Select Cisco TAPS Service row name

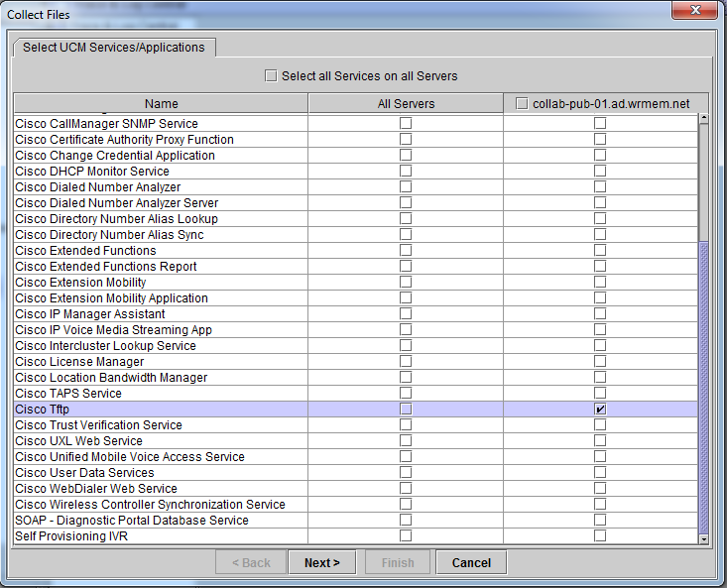[68, 393]
